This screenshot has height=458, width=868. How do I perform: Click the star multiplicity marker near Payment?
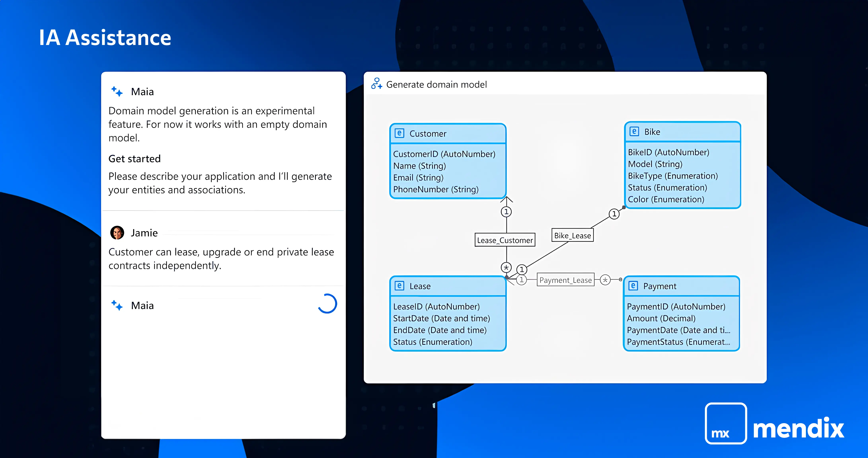point(605,280)
